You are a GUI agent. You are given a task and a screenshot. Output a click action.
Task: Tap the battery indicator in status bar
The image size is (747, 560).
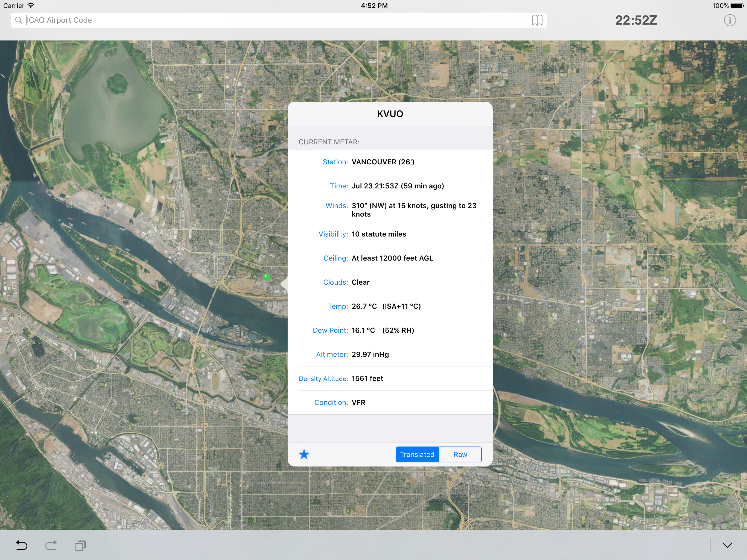[737, 6]
